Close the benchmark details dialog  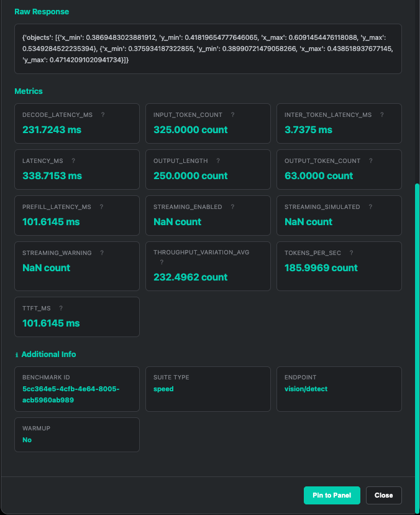383,495
